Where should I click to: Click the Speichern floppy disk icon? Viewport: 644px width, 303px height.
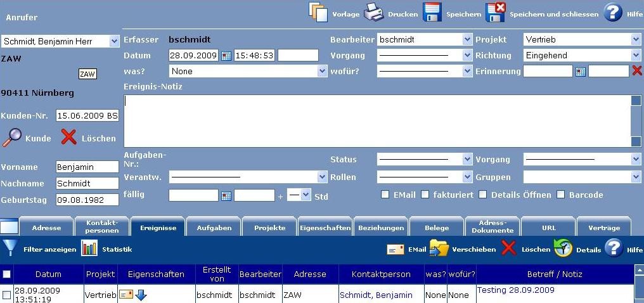pyautogui.click(x=432, y=13)
